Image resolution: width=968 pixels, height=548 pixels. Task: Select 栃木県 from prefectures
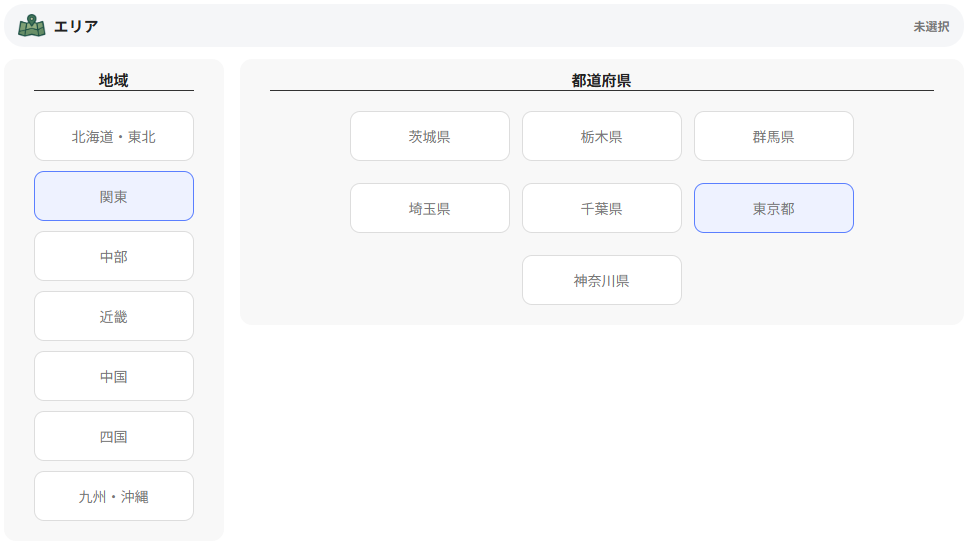602,136
